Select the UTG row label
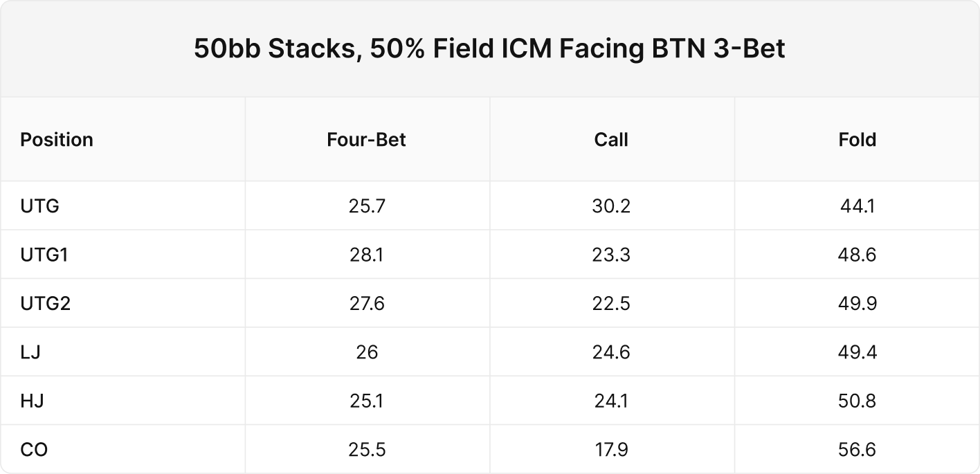This screenshot has height=474, width=980. click(40, 206)
